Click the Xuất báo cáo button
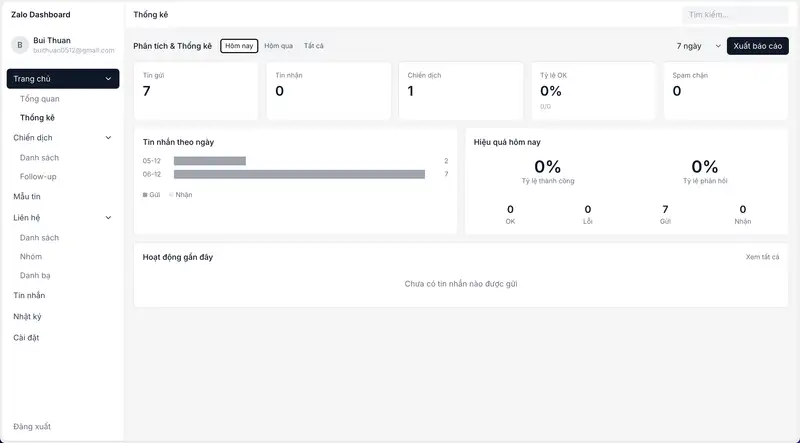 click(x=757, y=46)
